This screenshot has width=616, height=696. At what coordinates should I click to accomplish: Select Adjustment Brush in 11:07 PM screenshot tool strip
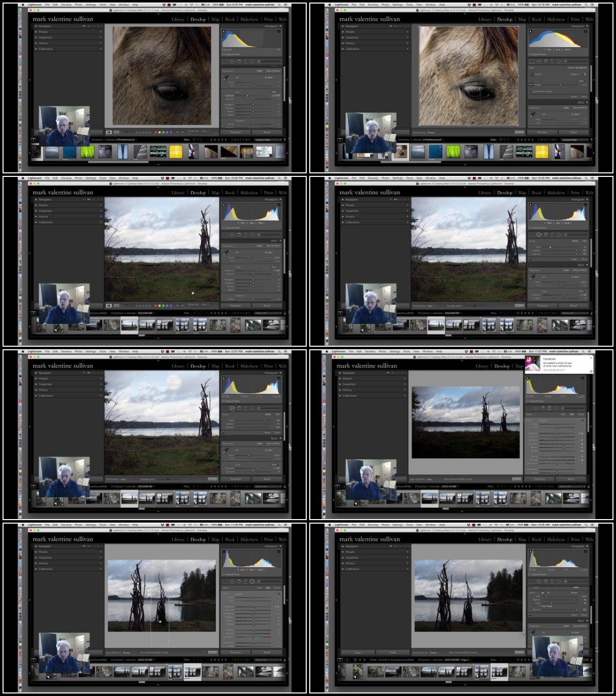click(x=573, y=408)
